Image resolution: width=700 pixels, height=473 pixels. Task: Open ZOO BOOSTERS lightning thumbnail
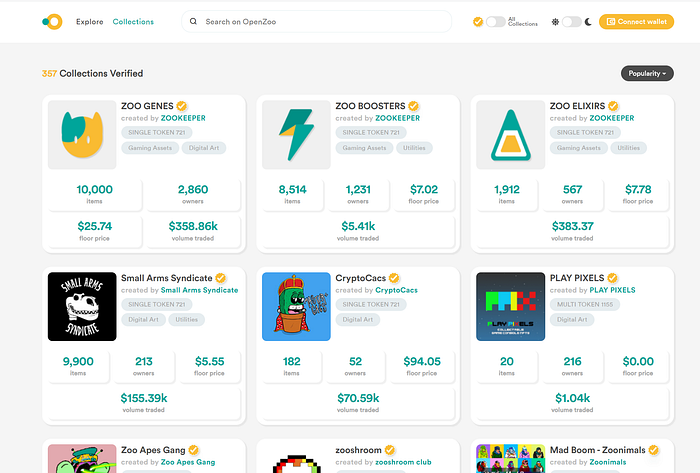pyautogui.click(x=296, y=135)
